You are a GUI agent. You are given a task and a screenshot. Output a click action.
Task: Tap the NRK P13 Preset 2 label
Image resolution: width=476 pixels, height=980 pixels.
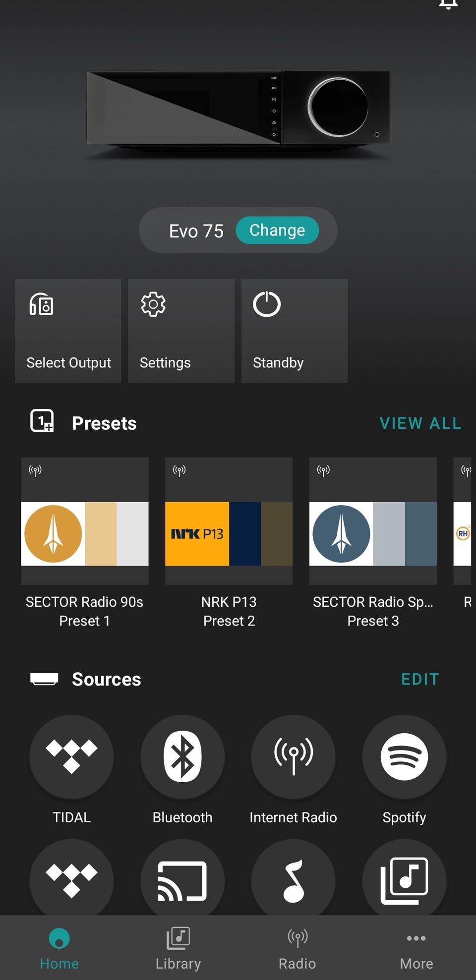[229, 611]
